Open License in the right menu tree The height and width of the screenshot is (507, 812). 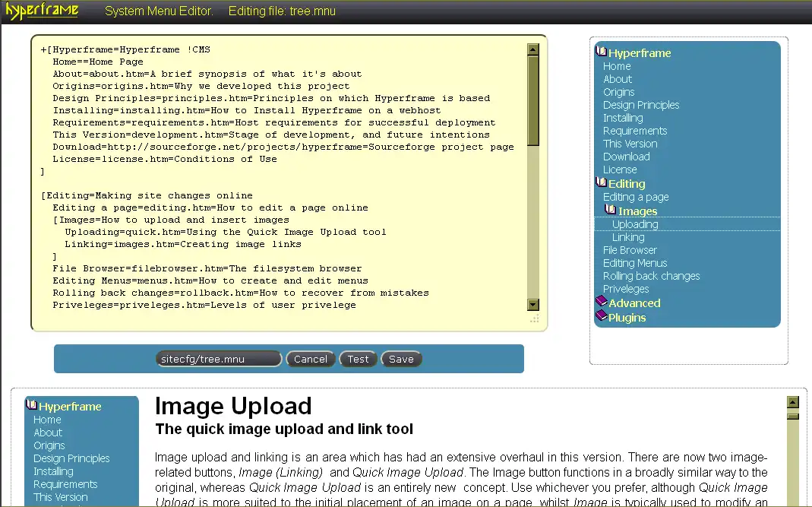[620, 170]
